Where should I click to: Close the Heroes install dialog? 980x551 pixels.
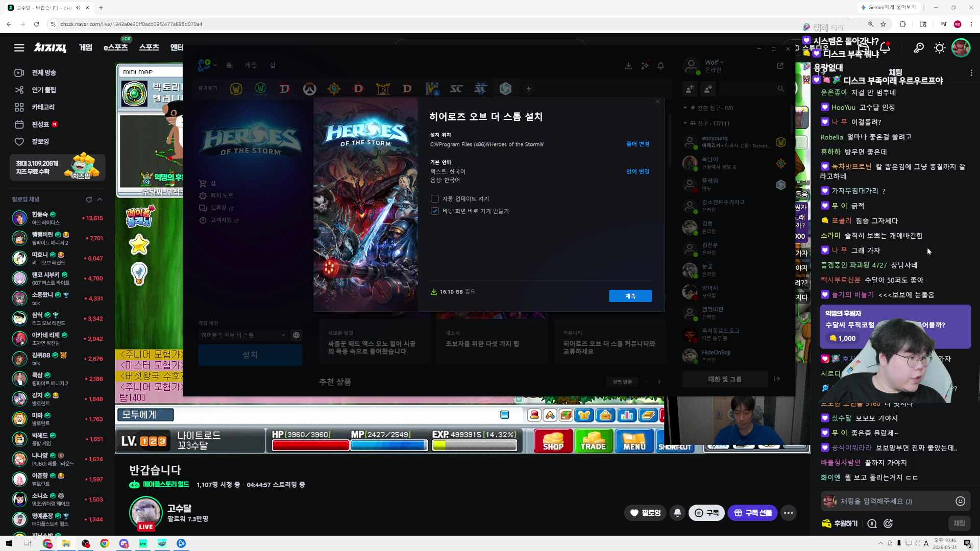657,102
